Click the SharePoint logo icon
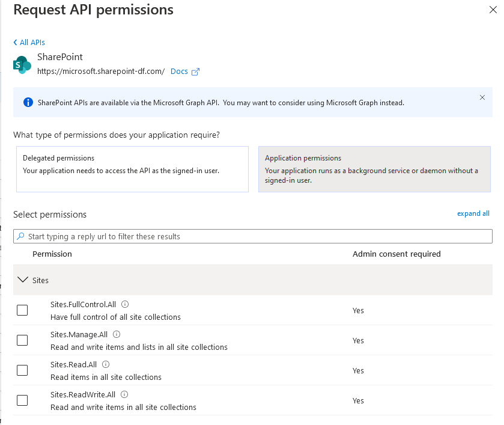Screen dimensions: 504x425 (22, 64)
